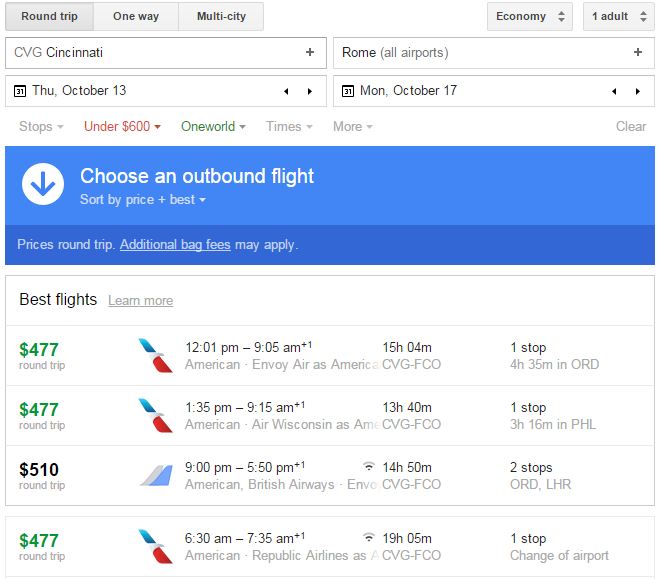Click calendar icon for Thu, October 13
This screenshot has width=661, height=579.
(20, 91)
